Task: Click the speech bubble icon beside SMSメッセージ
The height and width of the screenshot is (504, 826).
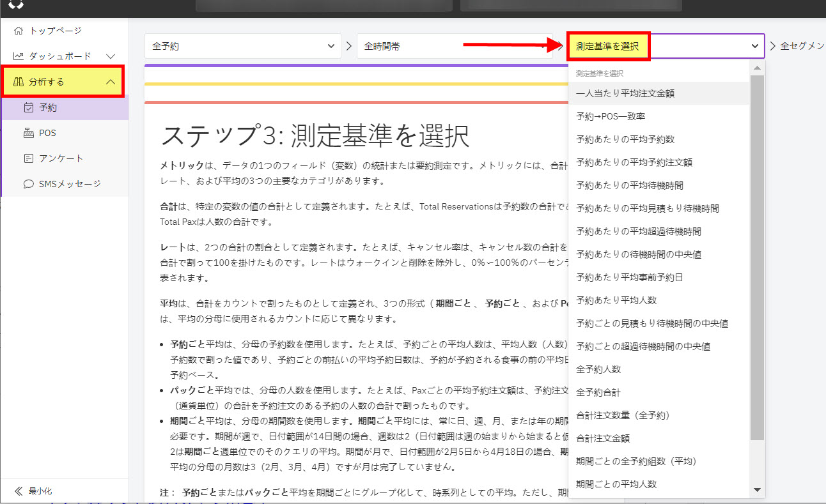Action: click(x=28, y=184)
